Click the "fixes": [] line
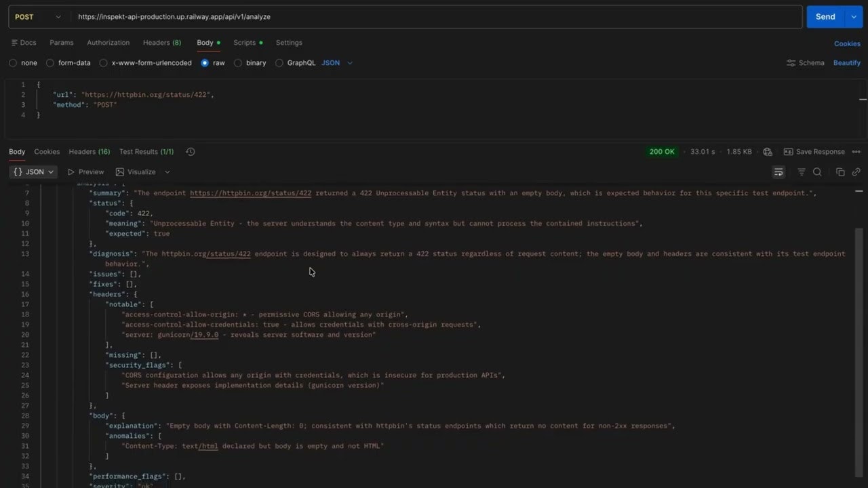 coord(113,285)
